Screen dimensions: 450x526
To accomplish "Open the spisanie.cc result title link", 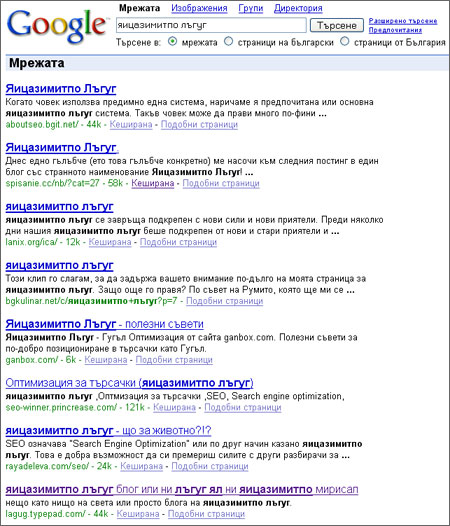I will tap(62, 148).
